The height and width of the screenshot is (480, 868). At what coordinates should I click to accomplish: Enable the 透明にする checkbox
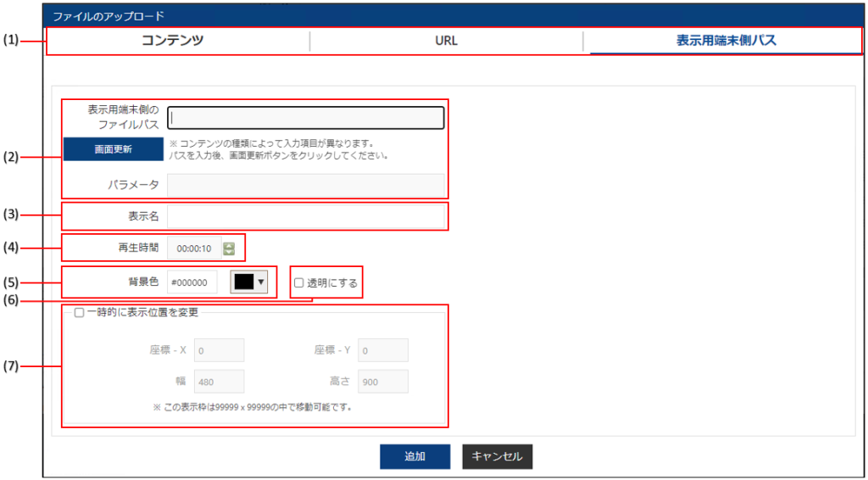(299, 283)
